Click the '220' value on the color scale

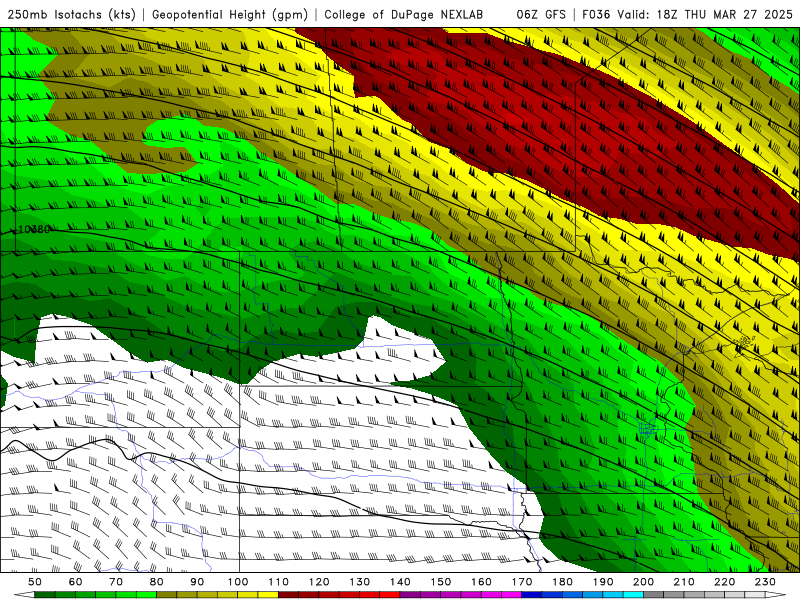[724, 582]
